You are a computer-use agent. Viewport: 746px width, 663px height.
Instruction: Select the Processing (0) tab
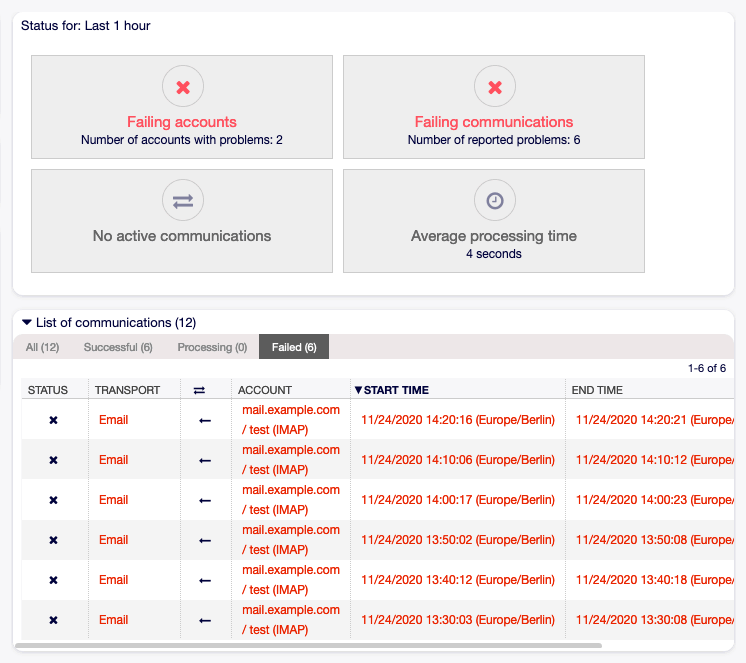(x=212, y=347)
